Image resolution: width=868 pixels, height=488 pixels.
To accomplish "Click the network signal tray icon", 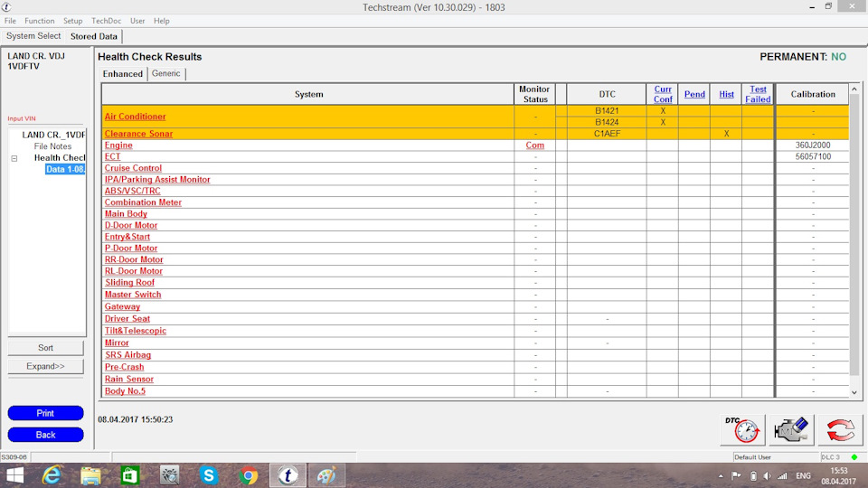I will 782,476.
